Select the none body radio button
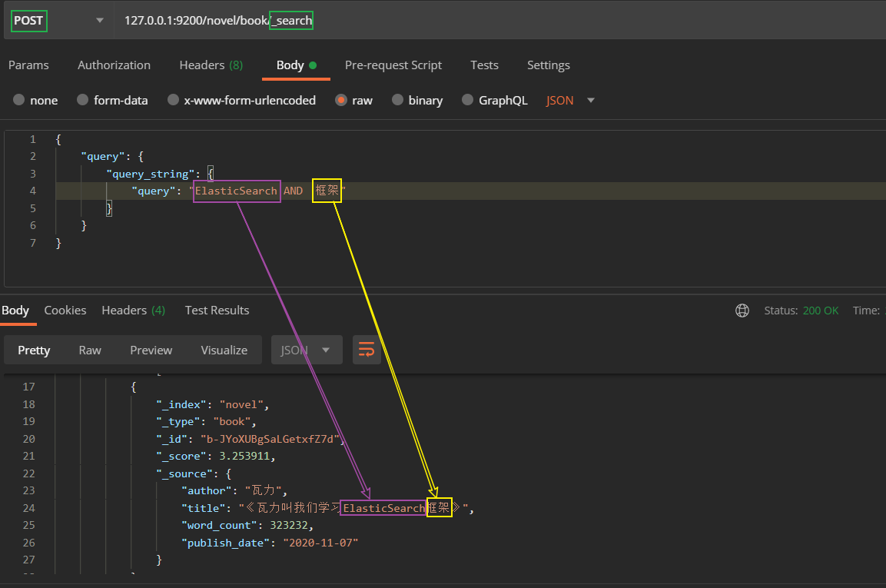This screenshot has height=588, width=886. point(18,100)
